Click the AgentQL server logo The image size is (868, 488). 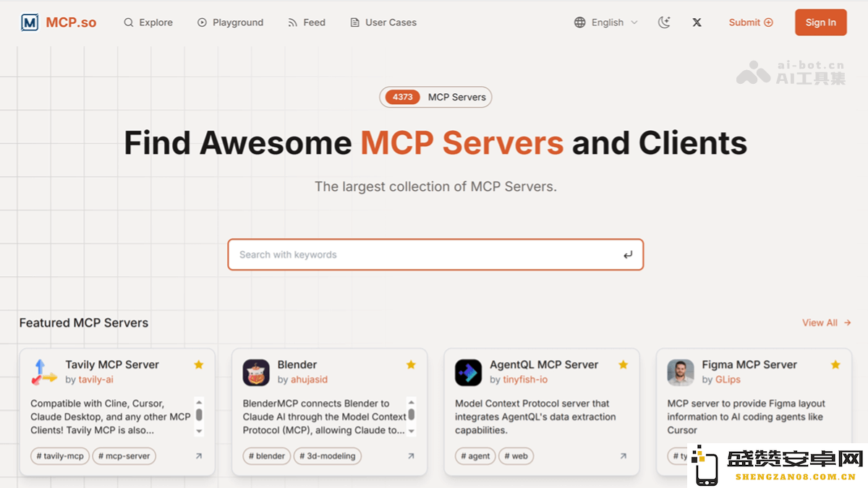[x=468, y=372]
